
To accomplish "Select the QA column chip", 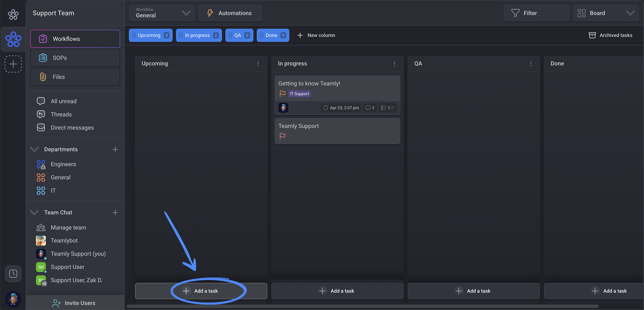I will click(x=239, y=35).
